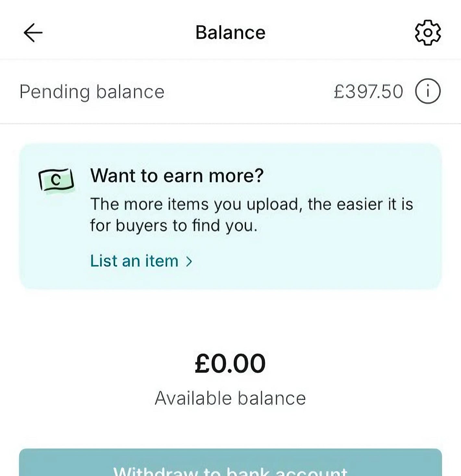Select the 'Available balance' caption
461x476 pixels.
pyautogui.click(x=230, y=398)
